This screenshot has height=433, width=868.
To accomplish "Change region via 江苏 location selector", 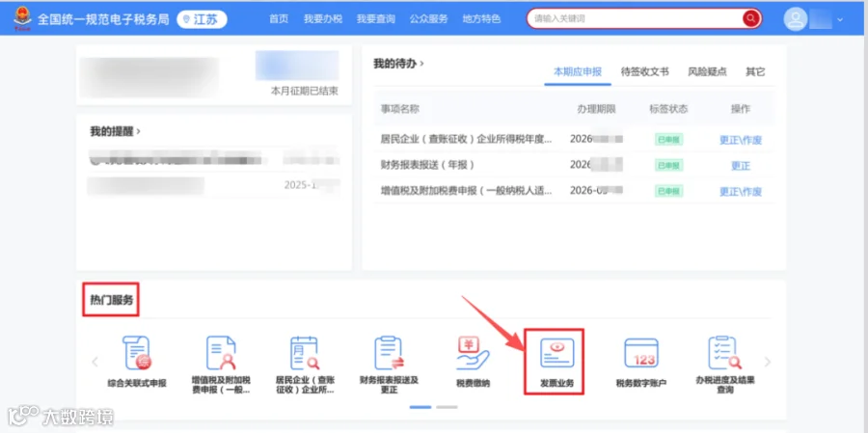I will [202, 19].
